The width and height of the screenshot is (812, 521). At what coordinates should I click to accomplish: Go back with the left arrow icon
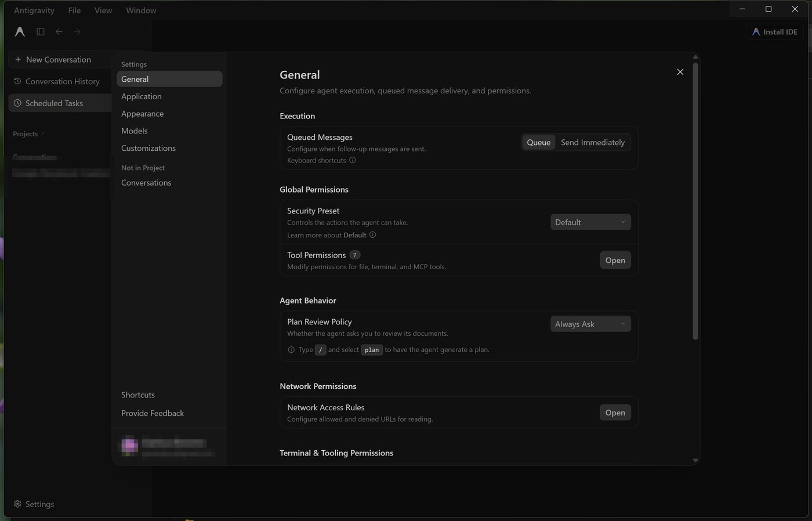(x=59, y=31)
